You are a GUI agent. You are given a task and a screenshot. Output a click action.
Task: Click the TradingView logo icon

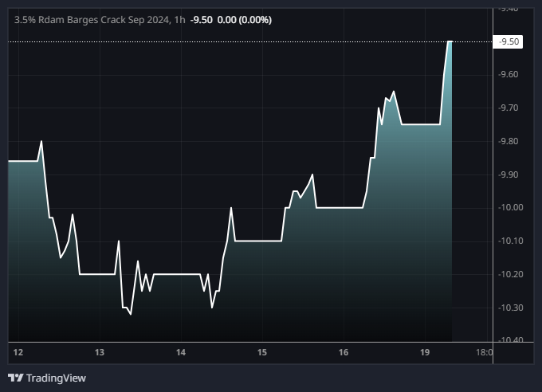15,378
